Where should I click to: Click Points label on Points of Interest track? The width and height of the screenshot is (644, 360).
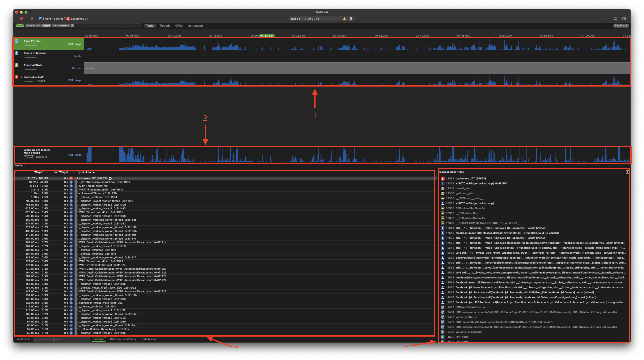[77, 56]
